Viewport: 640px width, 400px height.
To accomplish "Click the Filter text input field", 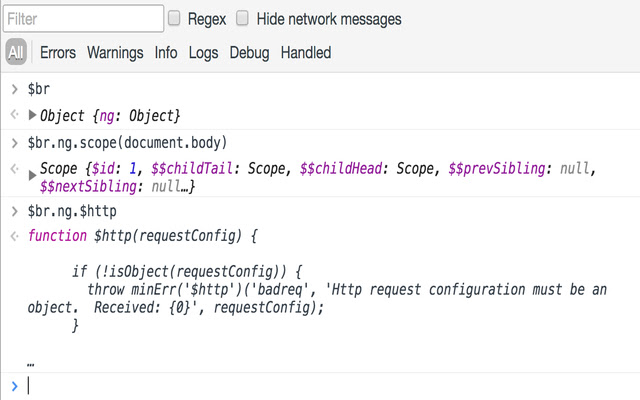I will 83,18.
